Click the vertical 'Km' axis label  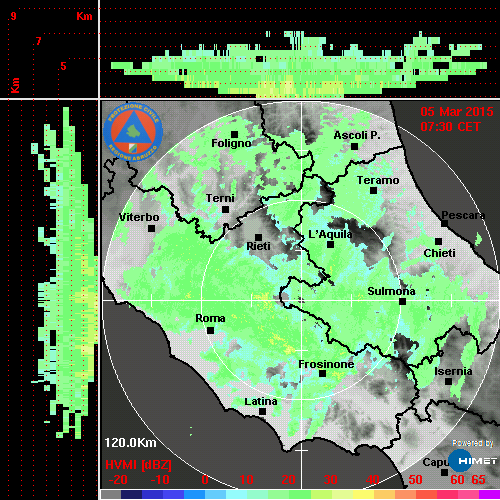(x=15, y=86)
